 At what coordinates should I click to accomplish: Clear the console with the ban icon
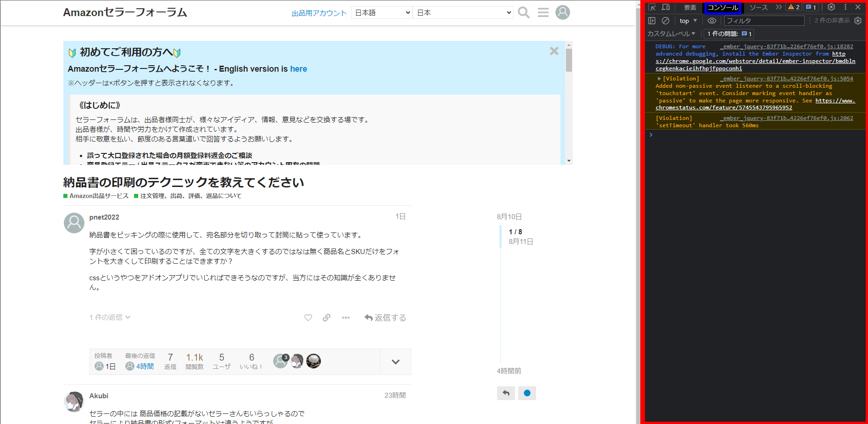coord(666,21)
